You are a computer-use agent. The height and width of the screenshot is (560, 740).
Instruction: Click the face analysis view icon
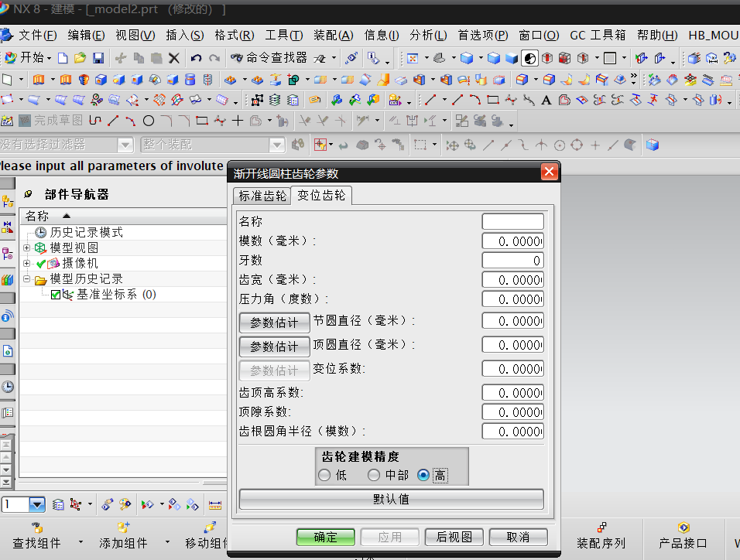(530, 58)
